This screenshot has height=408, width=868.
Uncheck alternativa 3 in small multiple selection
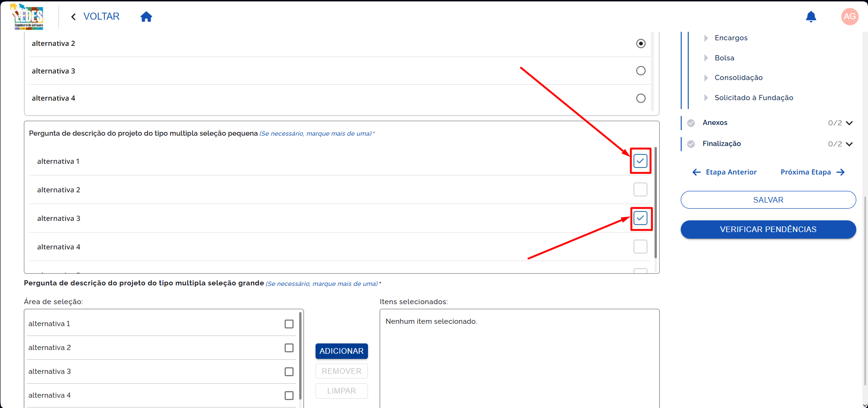pos(640,218)
